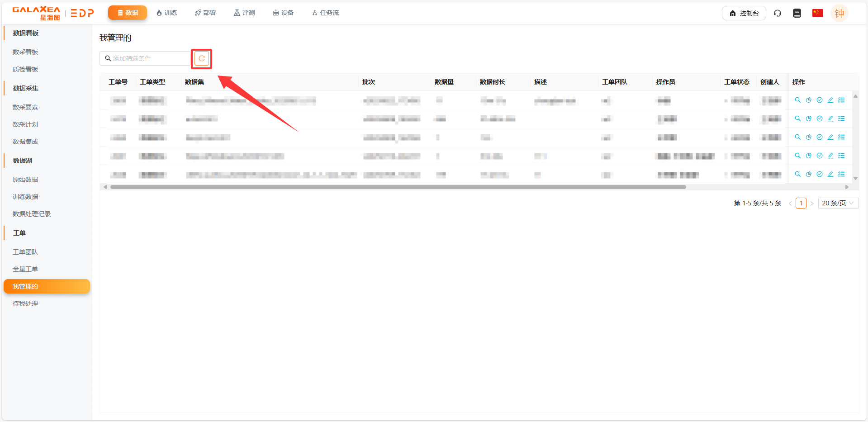Open 工单团队 in the sidebar
868x422 pixels.
[x=25, y=252]
